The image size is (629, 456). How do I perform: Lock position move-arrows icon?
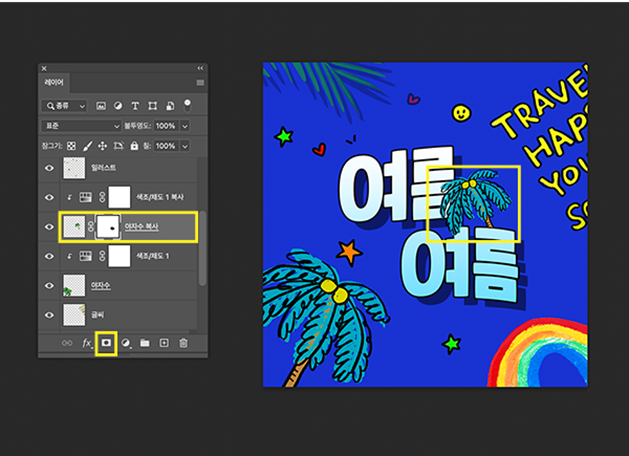(102, 146)
